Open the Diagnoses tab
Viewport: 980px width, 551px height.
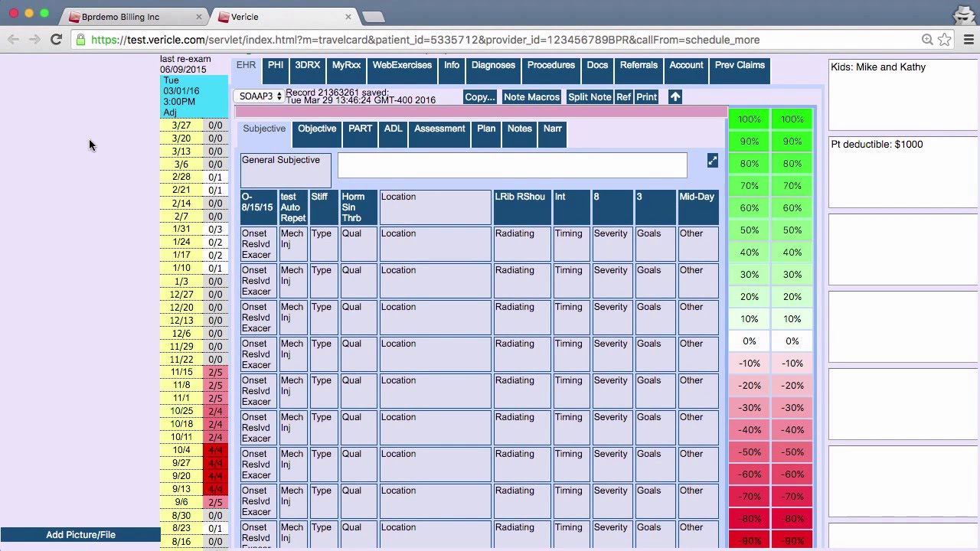point(493,71)
